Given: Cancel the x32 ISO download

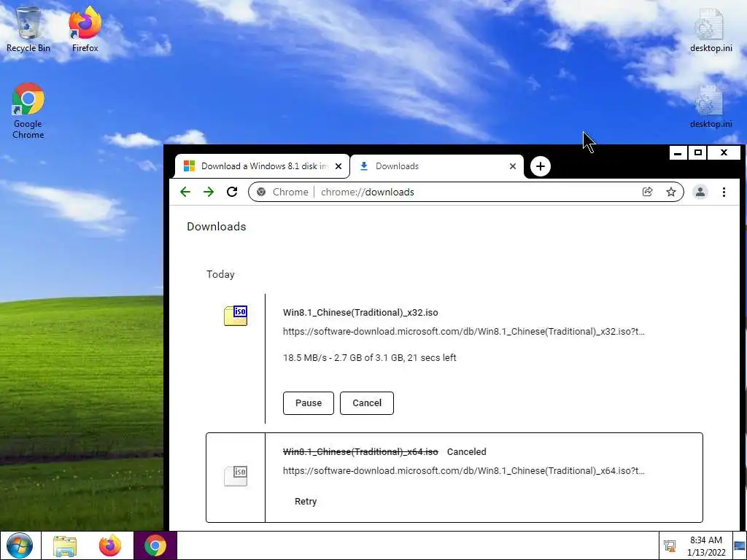Looking at the screenshot, I should [367, 402].
